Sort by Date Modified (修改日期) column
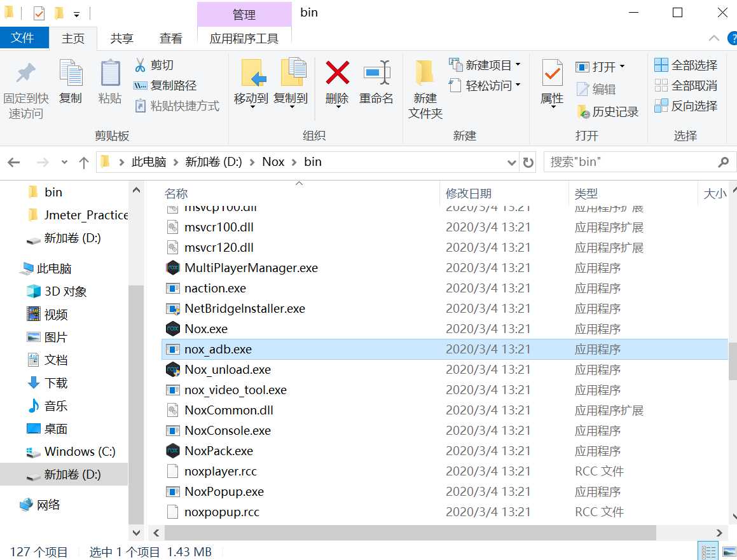 468,194
